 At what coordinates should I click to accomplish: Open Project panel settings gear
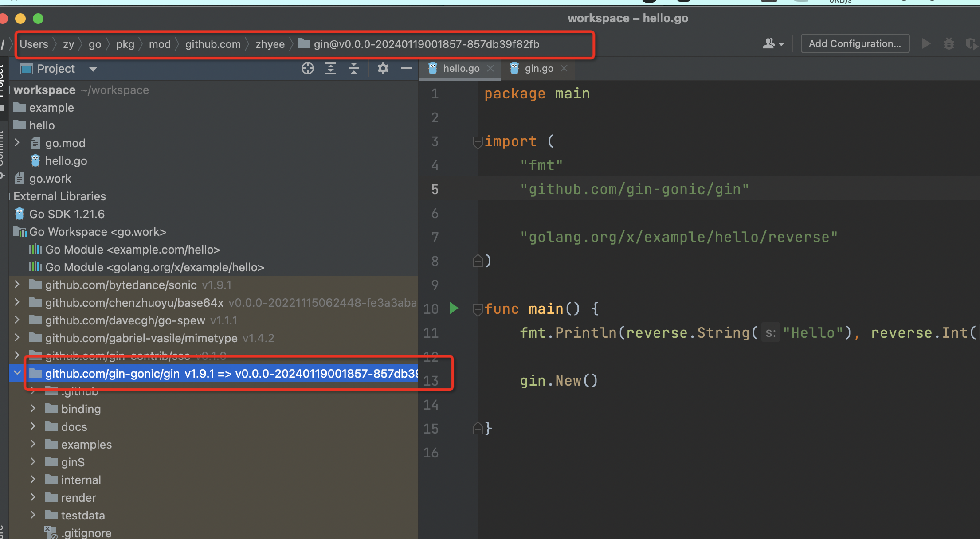(x=383, y=68)
